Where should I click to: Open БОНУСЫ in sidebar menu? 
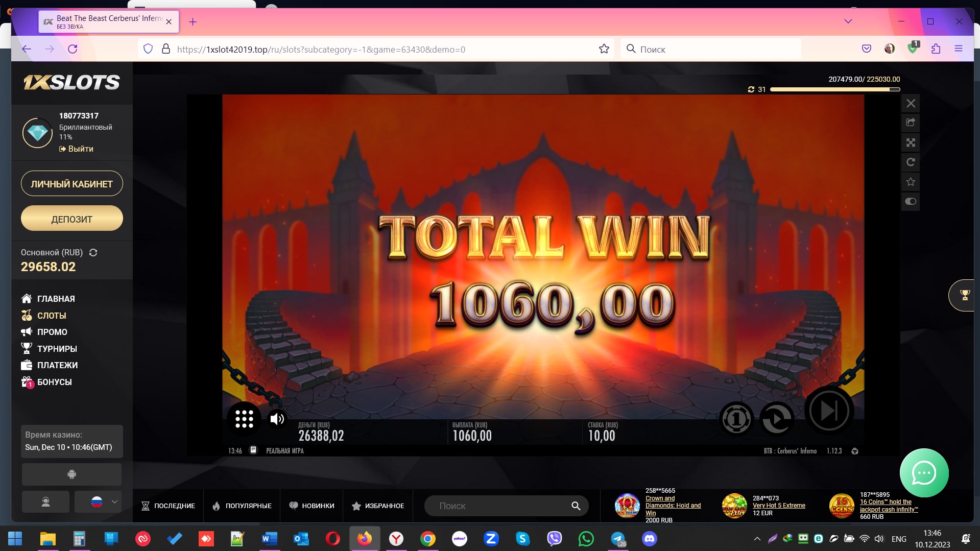click(x=46, y=382)
